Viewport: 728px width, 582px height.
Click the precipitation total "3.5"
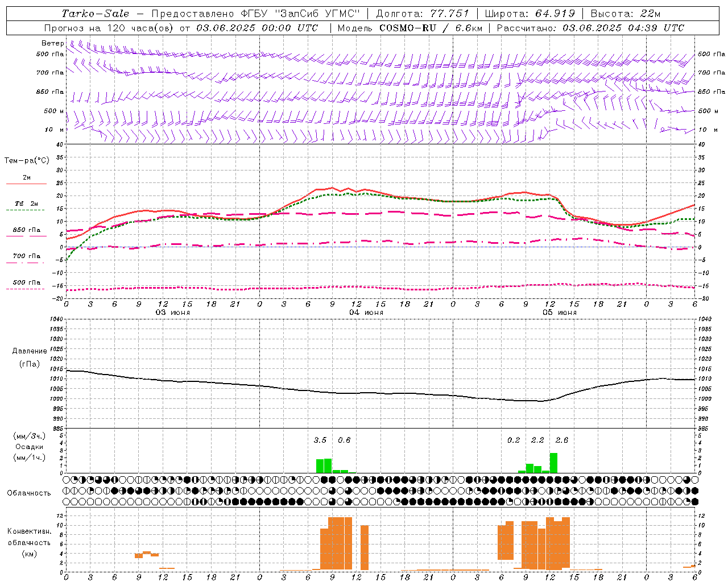[320, 440]
